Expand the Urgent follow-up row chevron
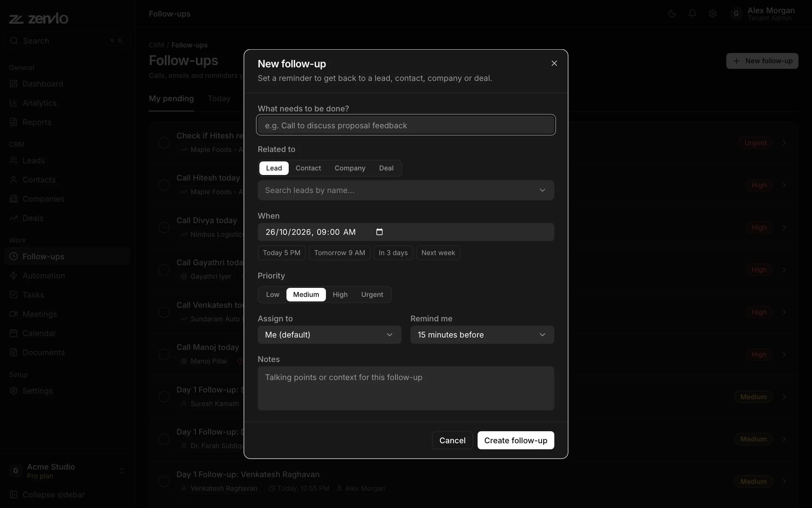812x508 pixels. [784, 143]
